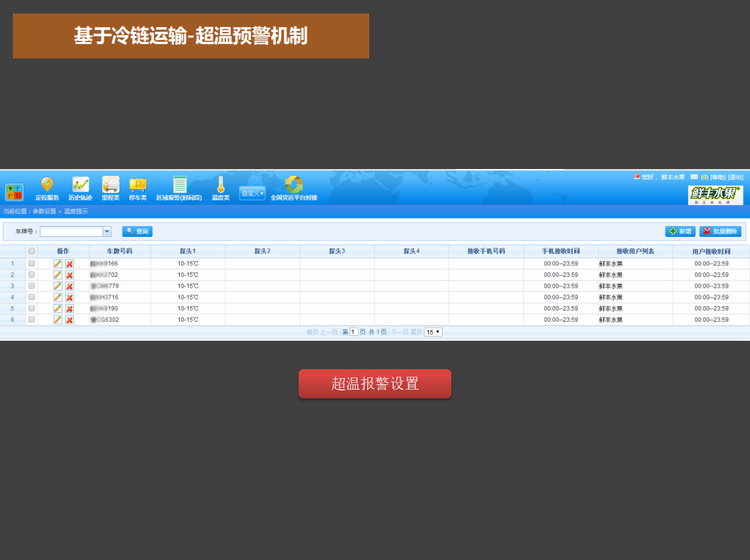The height and width of the screenshot is (560, 750).
Task: Open 区域报警(时间段) report icon
Action: pos(179,185)
